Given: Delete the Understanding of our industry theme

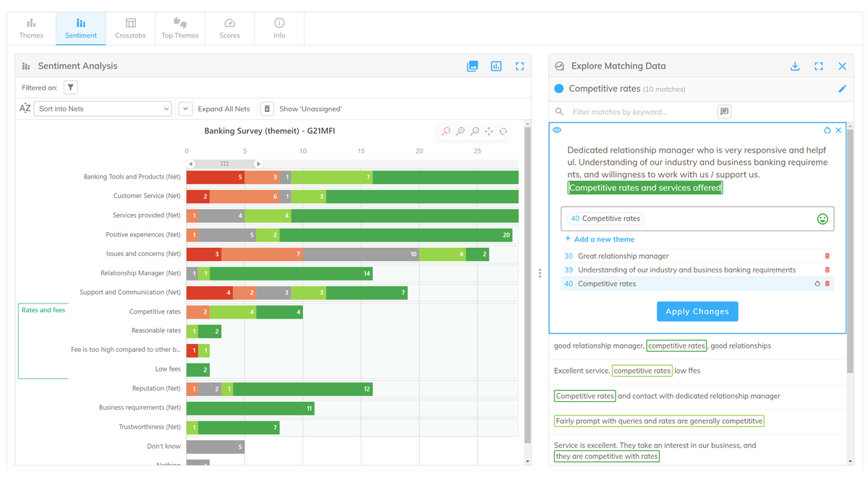Looking at the screenshot, I should 827,270.
